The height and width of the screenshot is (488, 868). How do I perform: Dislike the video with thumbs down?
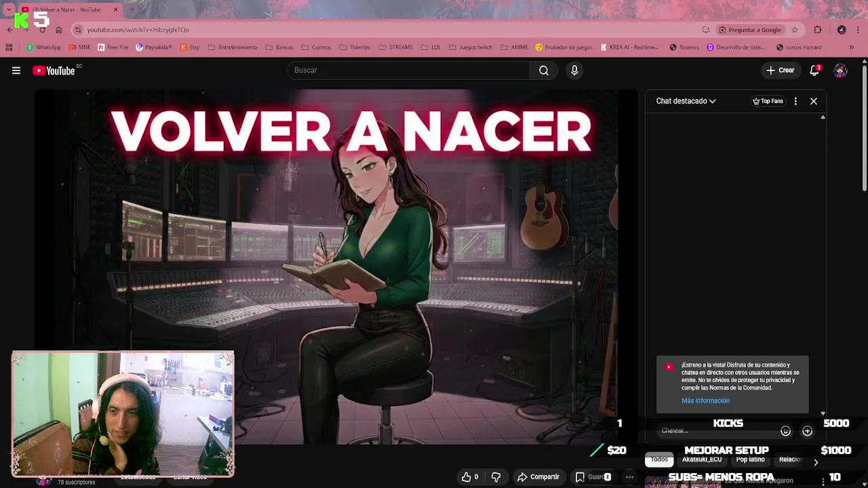pos(496,477)
